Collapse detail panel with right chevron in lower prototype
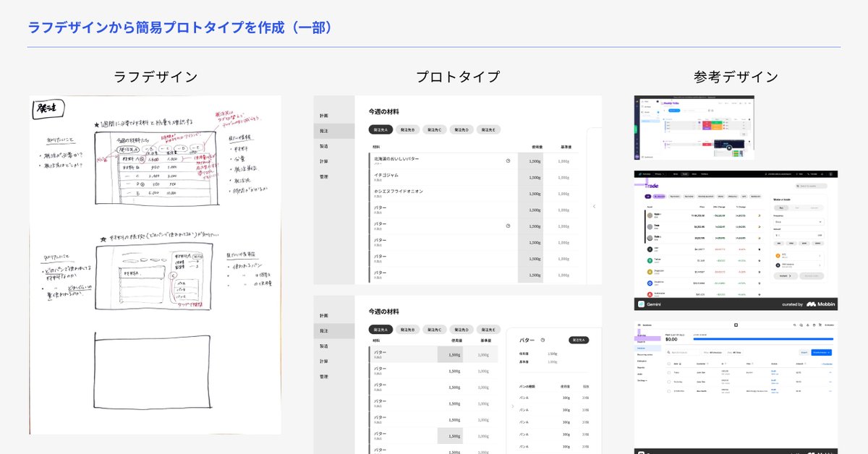This screenshot has width=868, height=454. [513, 406]
